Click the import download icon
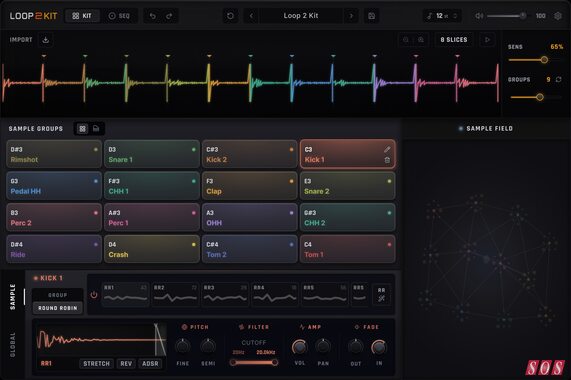This screenshot has height=380, width=571. tap(46, 40)
